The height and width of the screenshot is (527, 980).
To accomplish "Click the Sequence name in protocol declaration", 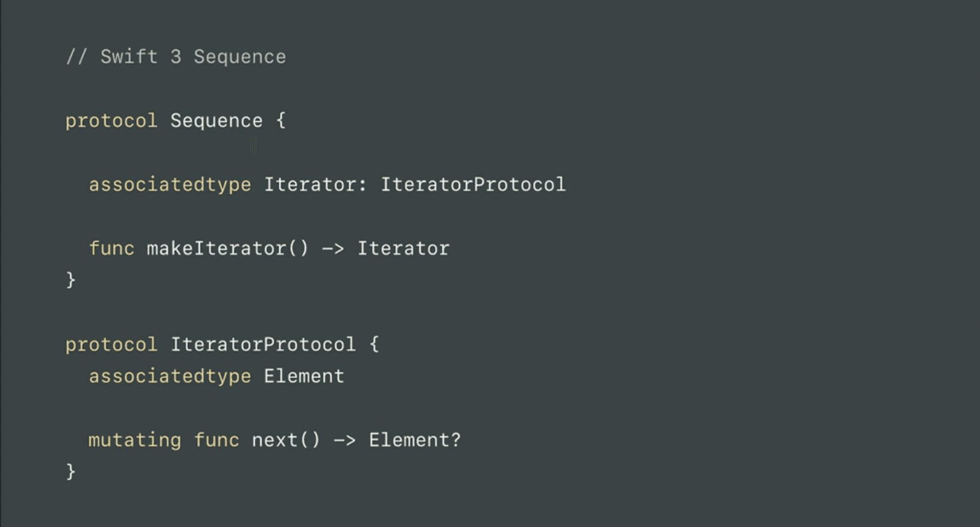I will pos(216,121).
